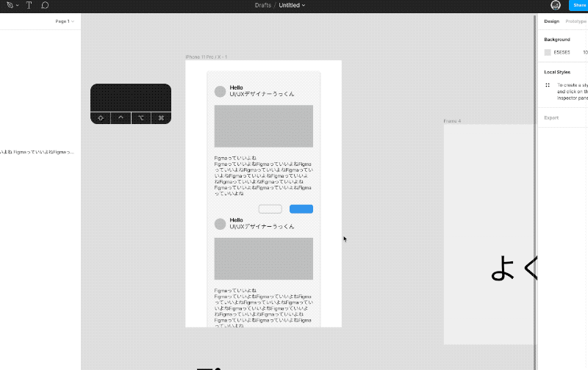
Task: Select the first card's Hello heading
Action: (x=236, y=87)
